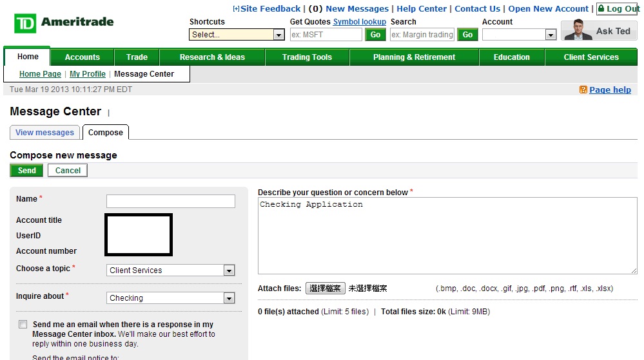Open the Choose a topic dropdown

point(170,270)
